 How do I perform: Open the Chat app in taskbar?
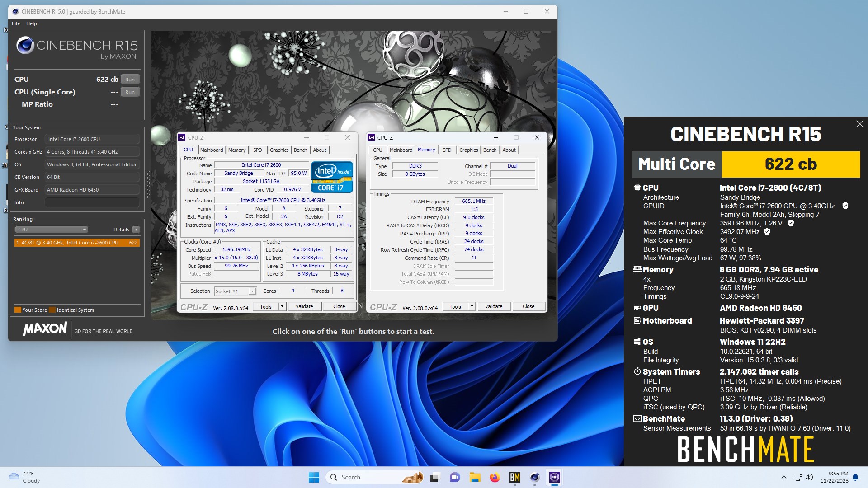pos(454,477)
